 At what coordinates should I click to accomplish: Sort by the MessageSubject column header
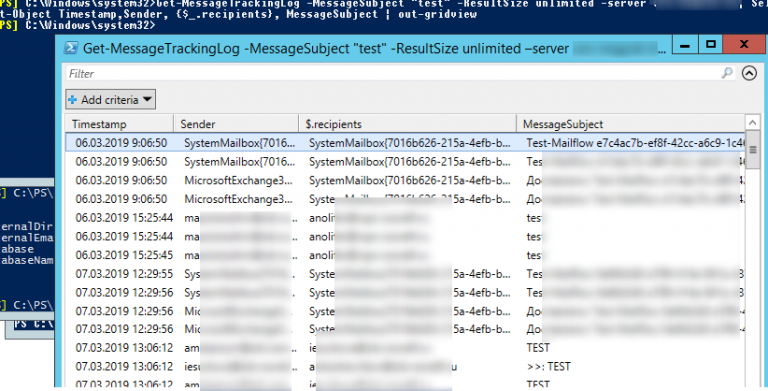coord(631,124)
